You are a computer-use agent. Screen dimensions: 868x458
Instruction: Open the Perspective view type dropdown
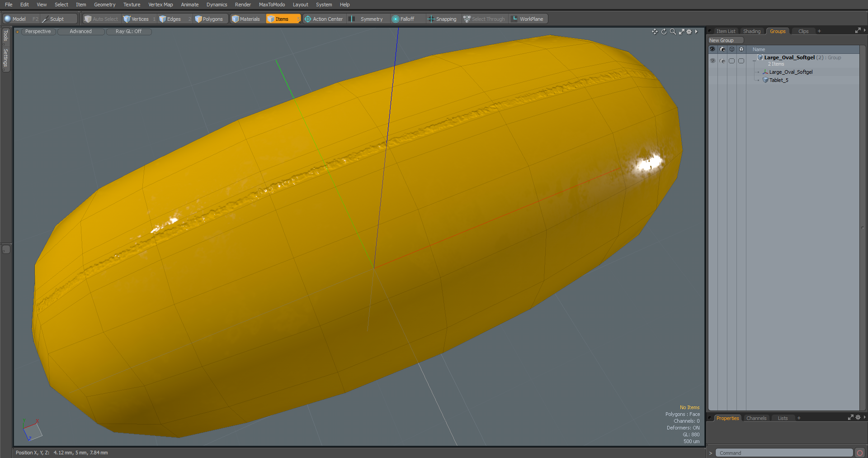tap(38, 32)
